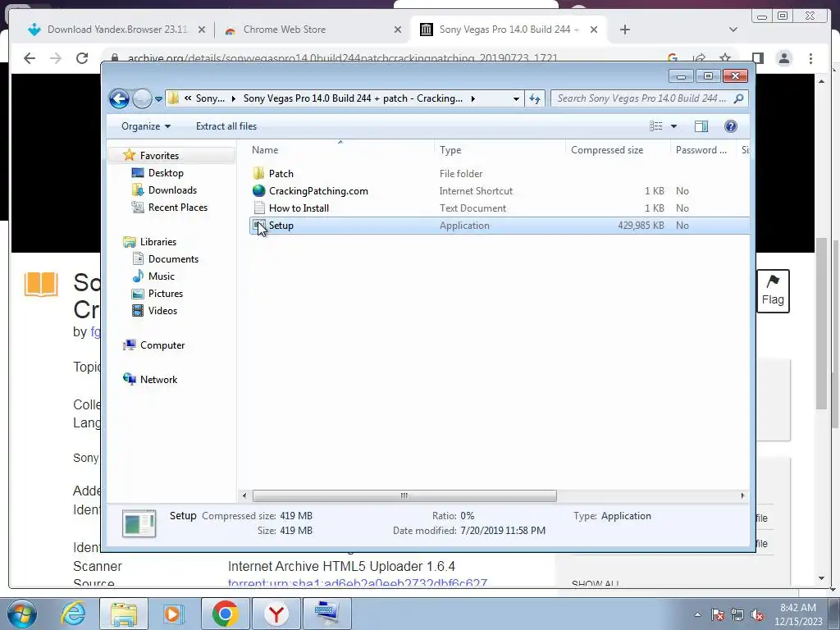This screenshot has height=630, width=840.
Task: Launch Internet Explorer from taskbar
Action: click(73, 614)
